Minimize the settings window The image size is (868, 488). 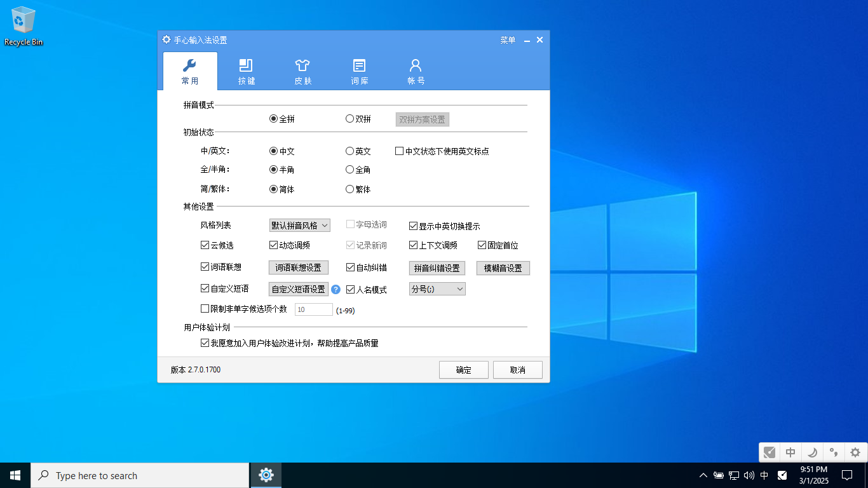click(x=527, y=40)
